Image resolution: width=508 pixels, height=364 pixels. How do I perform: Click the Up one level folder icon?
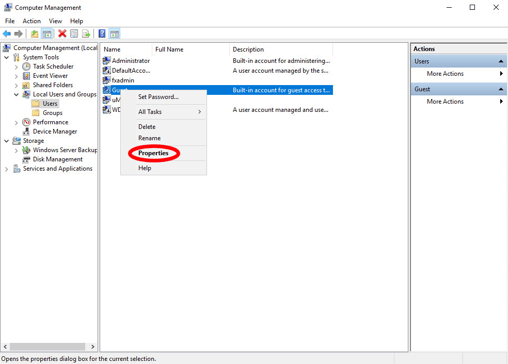[x=34, y=34]
